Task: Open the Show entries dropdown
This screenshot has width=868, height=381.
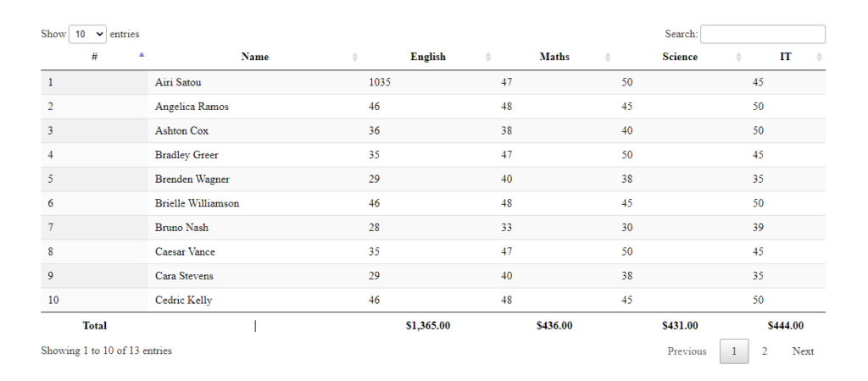Action: click(87, 34)
